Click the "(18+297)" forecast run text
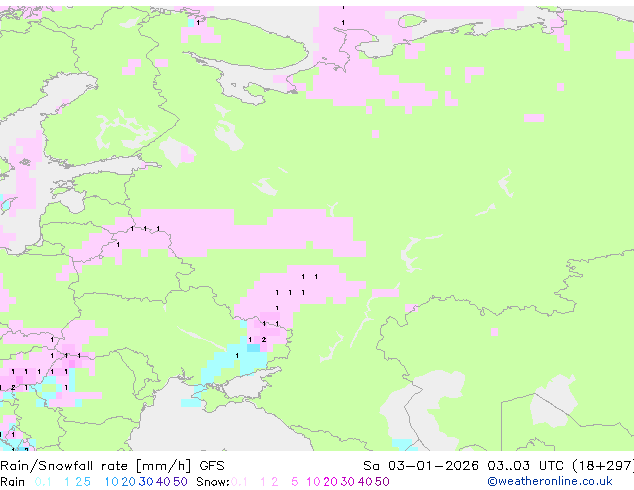 tap(603, 466)
